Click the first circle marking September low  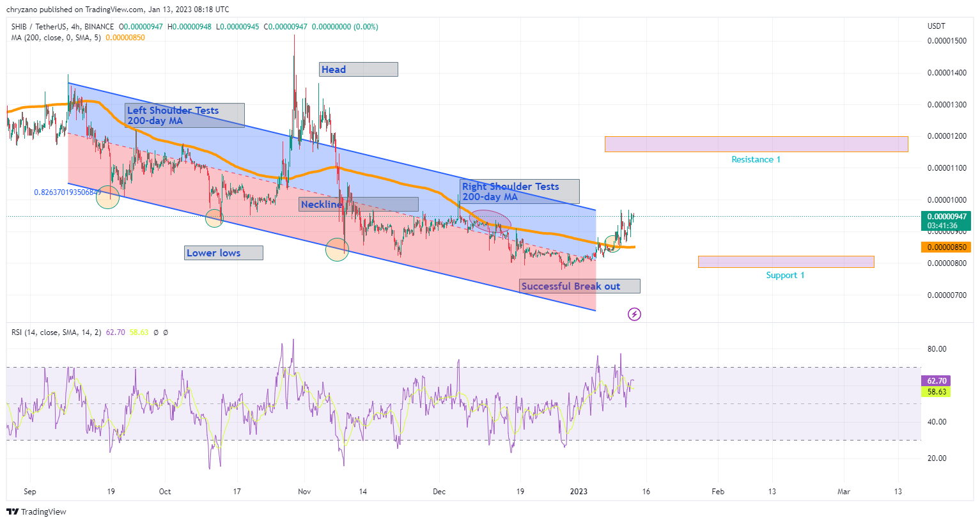(x=107, y=197)
